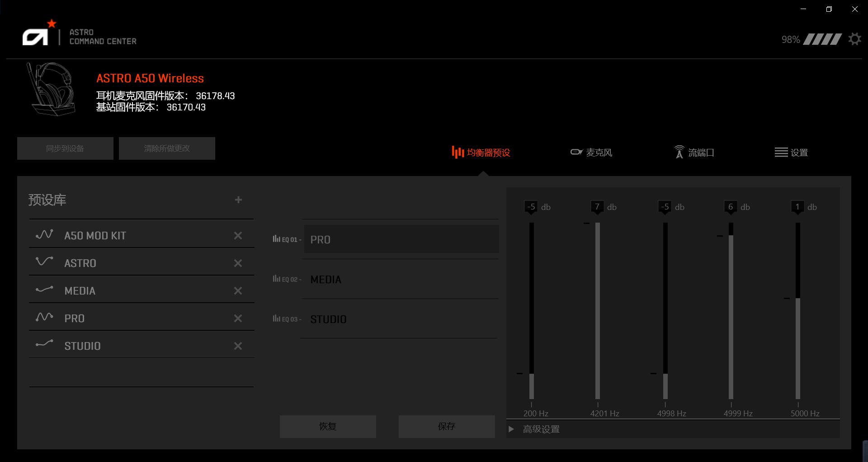The image size is (868, 462).
Task: Close the Astro Command Center window
Action: coord(854,9)
